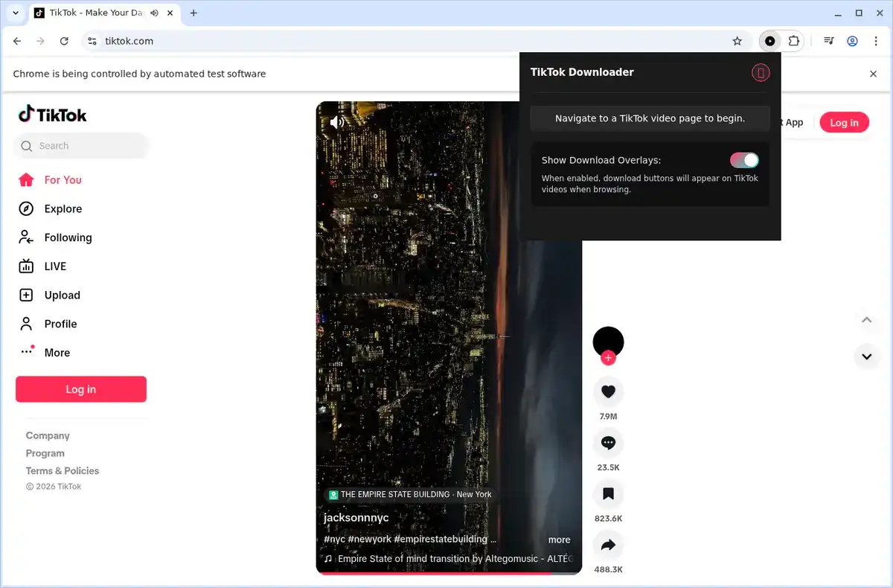
Task: Focus the TikTok Search field
Action: [x=81, y=146]
